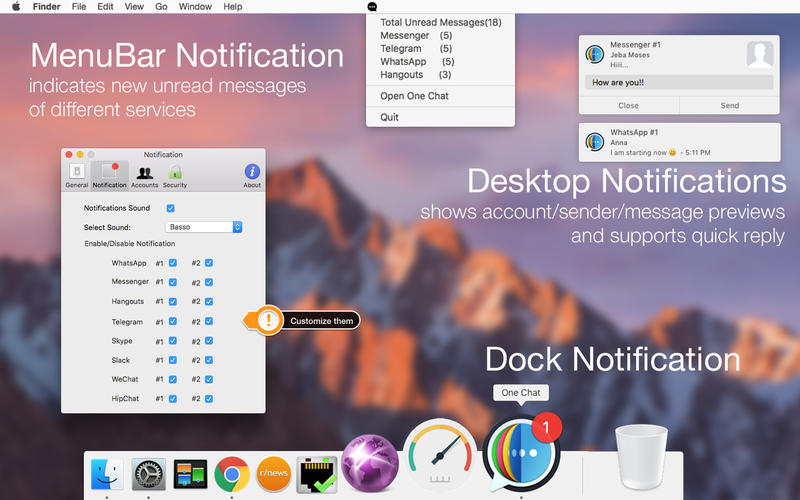Viewport: 800px width, 500px height.
Task: Toggle HipChat #2 notification checkbox
Action: click(209, 398)
